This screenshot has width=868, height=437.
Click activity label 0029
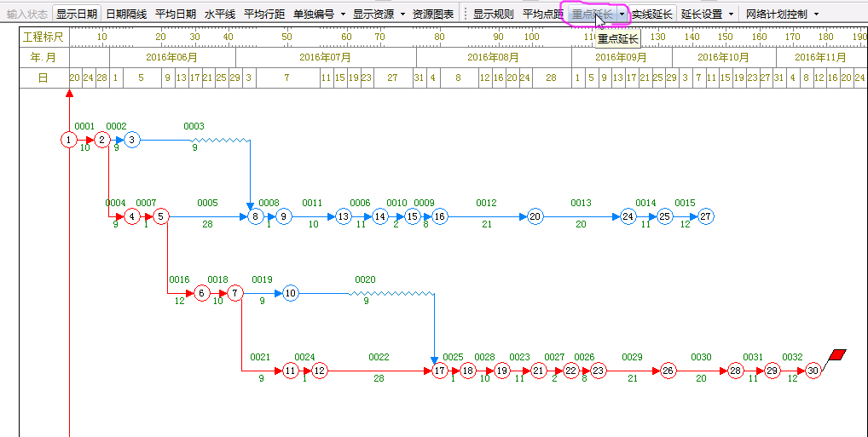[x=632, y=357]
